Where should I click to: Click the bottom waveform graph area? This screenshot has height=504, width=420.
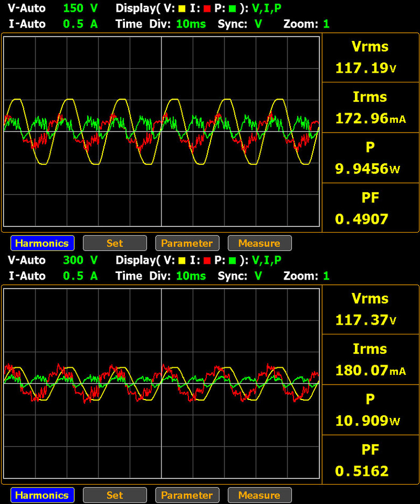click(162, 383)
